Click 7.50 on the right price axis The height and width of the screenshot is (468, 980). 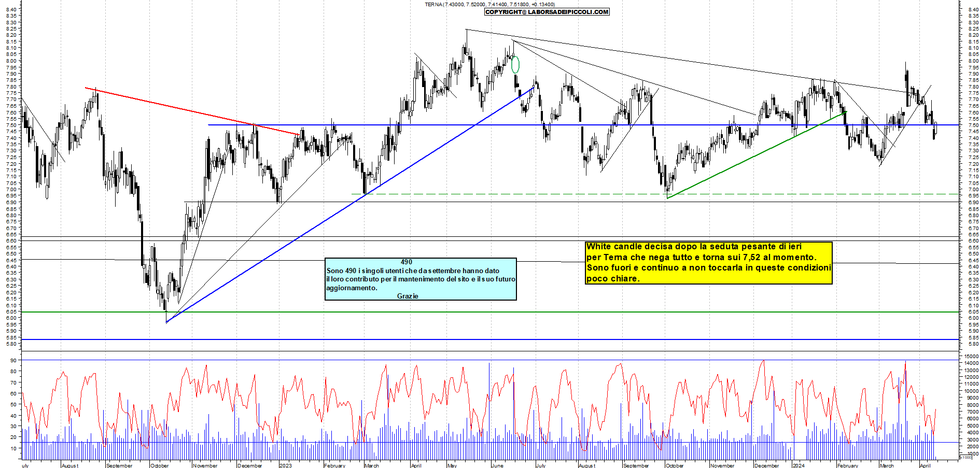point(973,125)
